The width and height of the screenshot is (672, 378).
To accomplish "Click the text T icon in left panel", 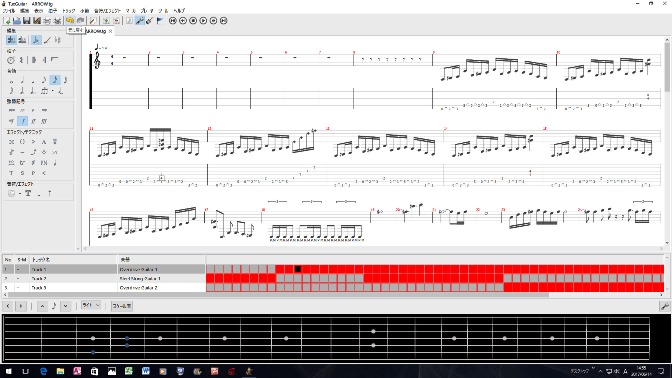I will 28,194.
